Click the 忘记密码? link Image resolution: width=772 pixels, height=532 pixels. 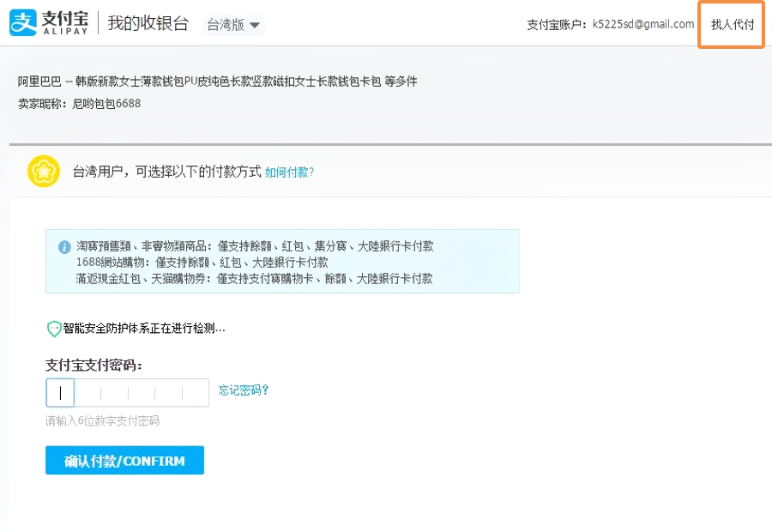pos(244,390)
